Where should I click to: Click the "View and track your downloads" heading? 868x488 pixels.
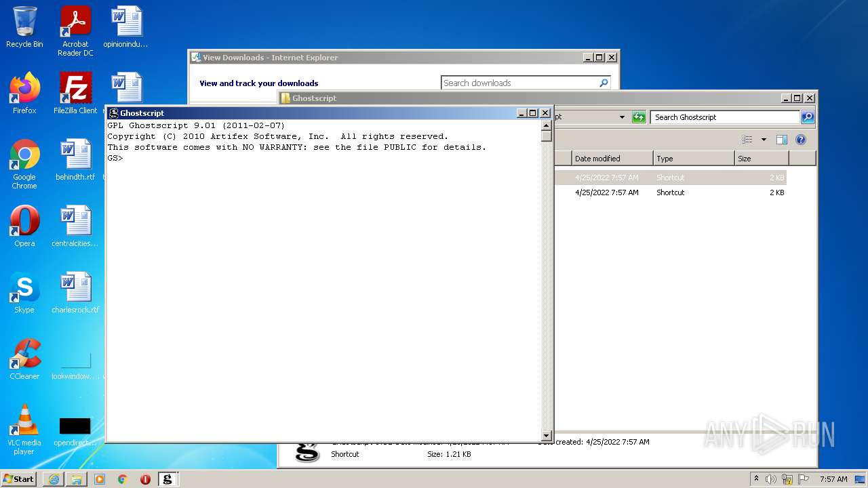pos(258,83)
